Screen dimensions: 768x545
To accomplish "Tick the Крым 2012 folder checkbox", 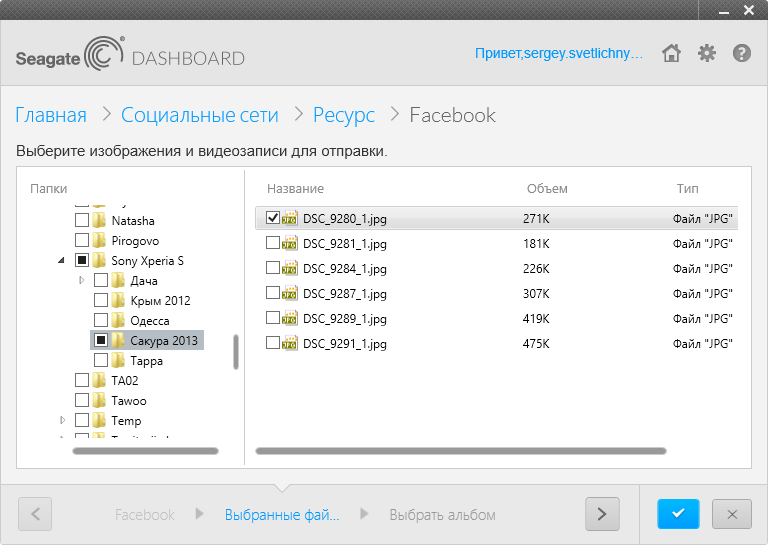I will pyautogui.click(x=101, y=300).
